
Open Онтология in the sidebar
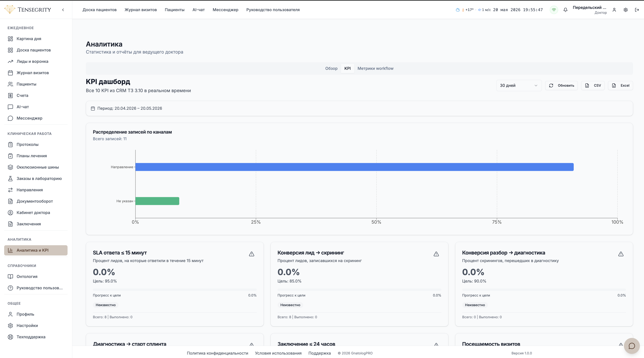(36, 276)
